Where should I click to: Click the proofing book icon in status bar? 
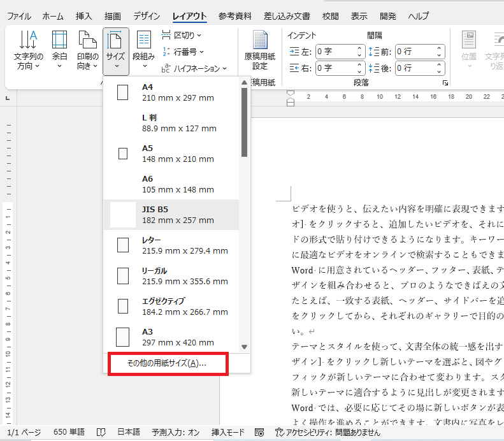[101, 432]
